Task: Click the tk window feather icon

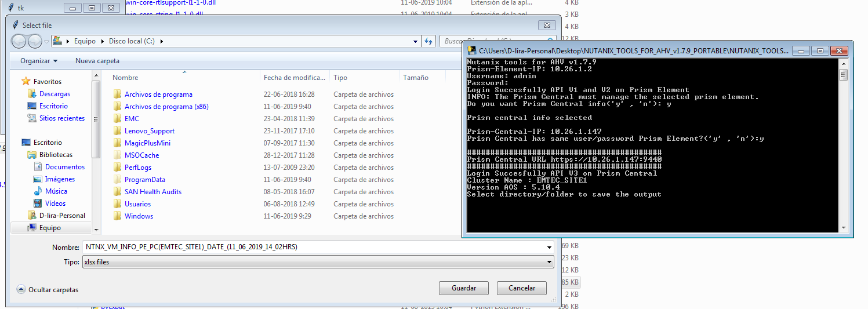Action: pyautogui.click(x=10, y=8)
